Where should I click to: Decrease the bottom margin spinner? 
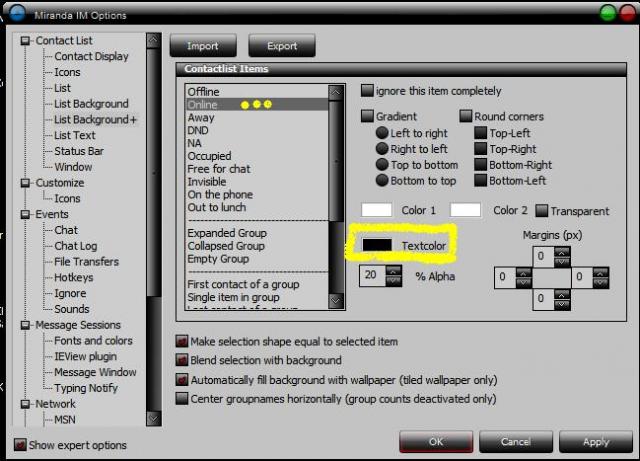coord(562,304)
